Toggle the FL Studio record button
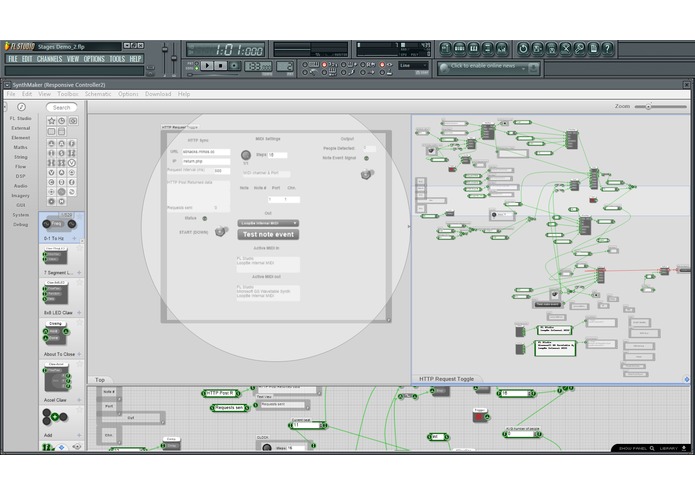This screenshot has width=695, height=494. click(x=234, y=66)
